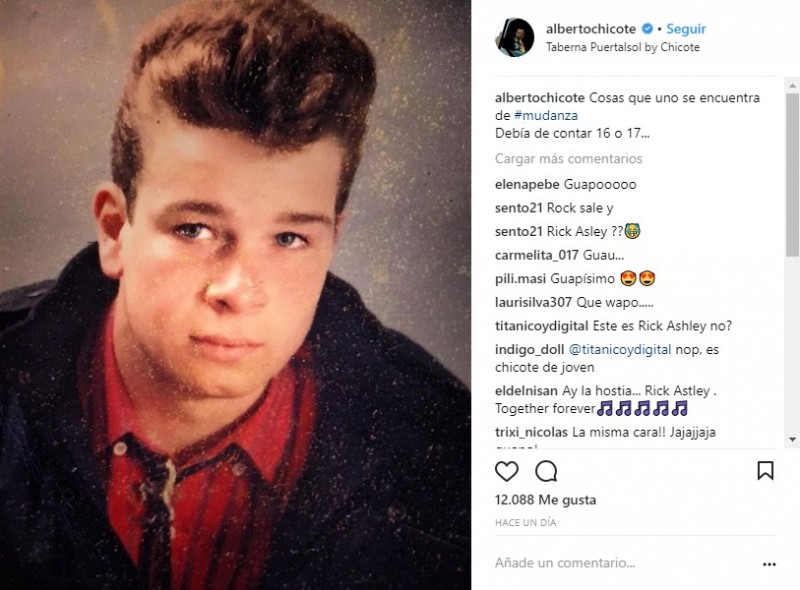
Task: Click the comments scrollbar thumb
Action: click(792, 175)
